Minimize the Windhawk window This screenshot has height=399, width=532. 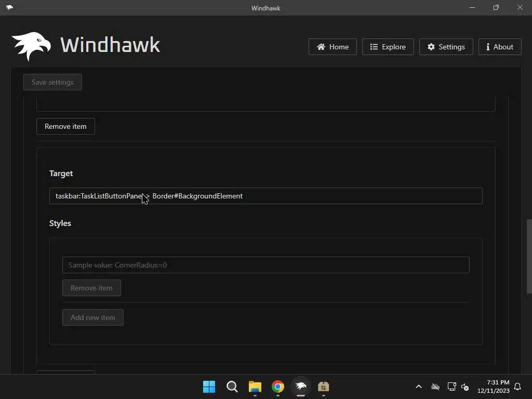pyautogui.click(x=472, y=7)
